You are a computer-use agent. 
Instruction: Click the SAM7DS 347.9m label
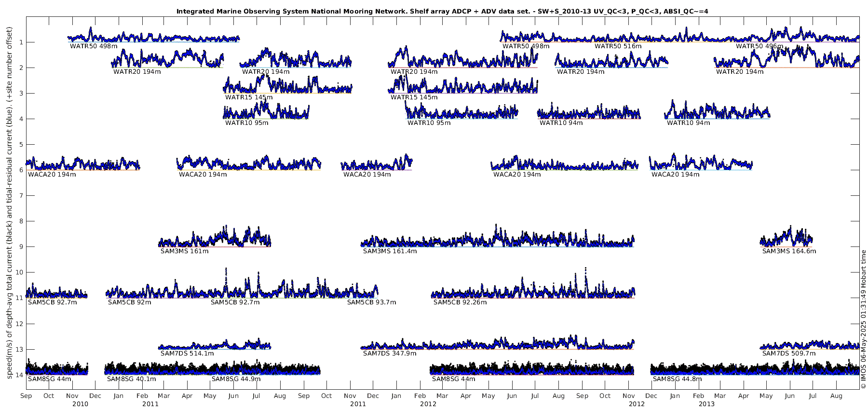pos(390,354)
